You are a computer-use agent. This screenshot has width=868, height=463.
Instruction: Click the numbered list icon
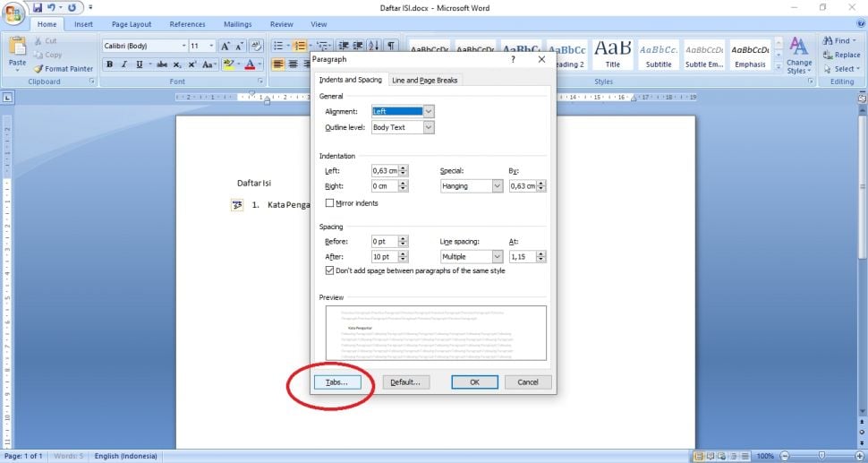pos(301,46)
